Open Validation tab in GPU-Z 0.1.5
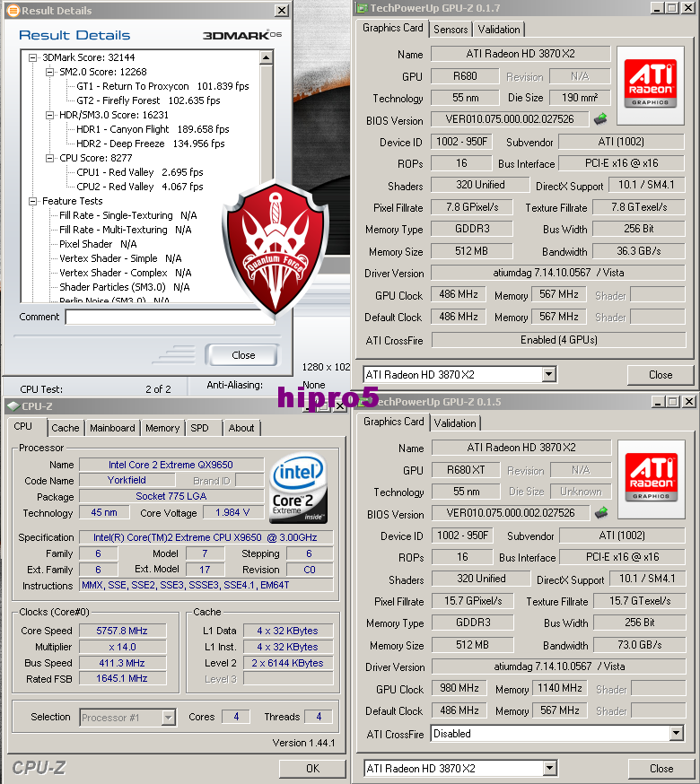 tap(455, 423)
